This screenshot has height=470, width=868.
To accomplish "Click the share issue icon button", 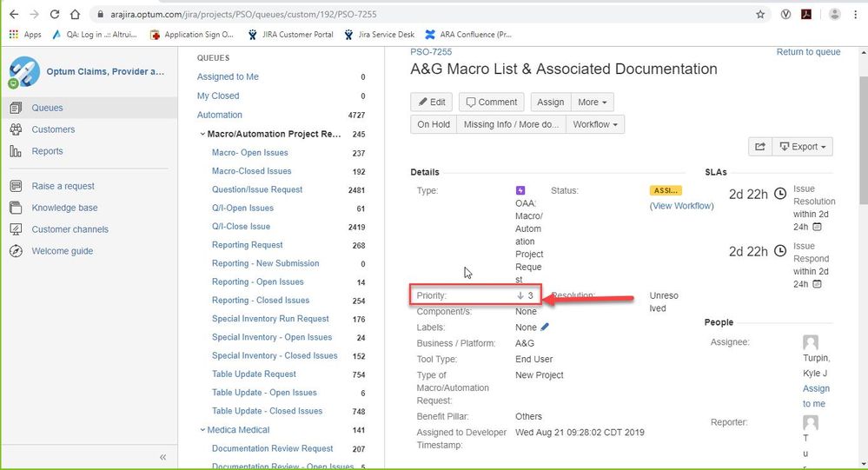I will 760,147.
